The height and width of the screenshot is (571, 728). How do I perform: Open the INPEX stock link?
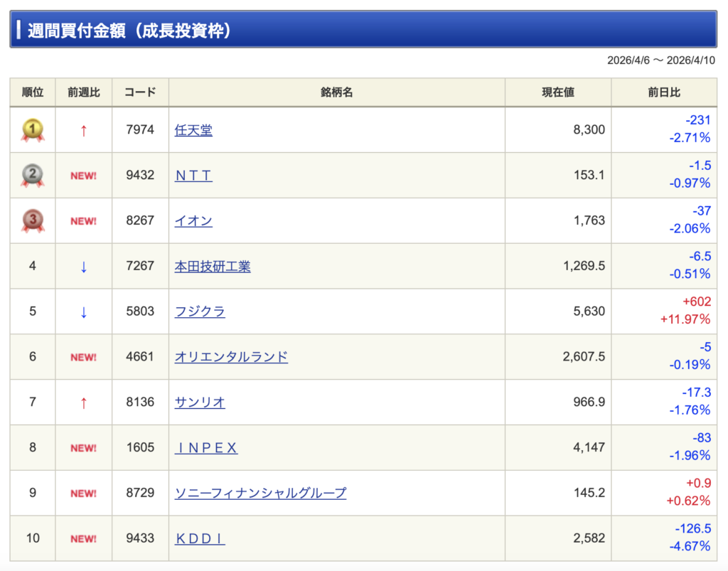coord(206,448)
